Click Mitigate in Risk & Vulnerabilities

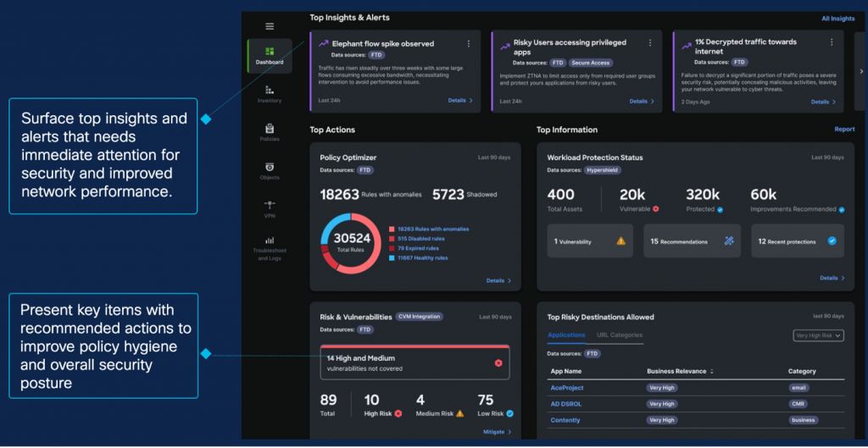(x=498, y=432)
